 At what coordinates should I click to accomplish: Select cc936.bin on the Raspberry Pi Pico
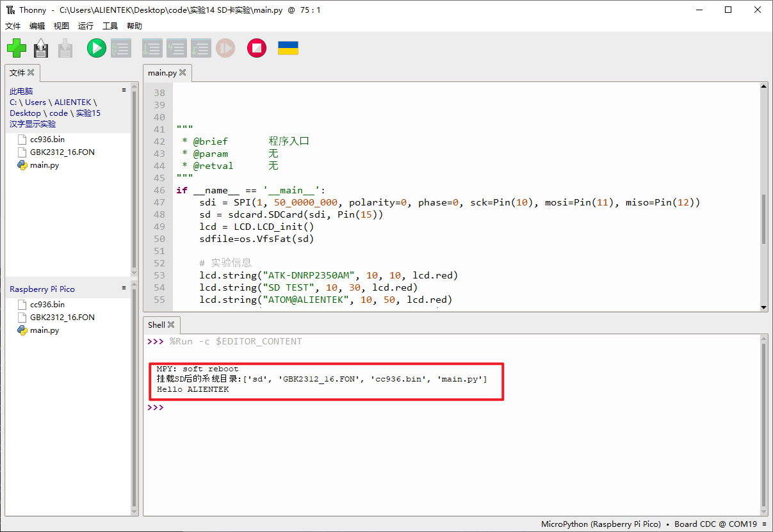click(47, 305)
